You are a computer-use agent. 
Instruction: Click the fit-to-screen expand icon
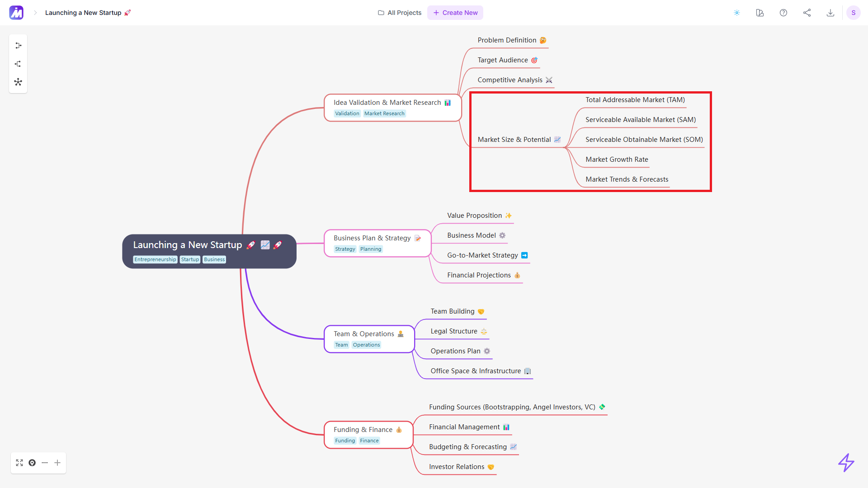click(x=20, y=463)
